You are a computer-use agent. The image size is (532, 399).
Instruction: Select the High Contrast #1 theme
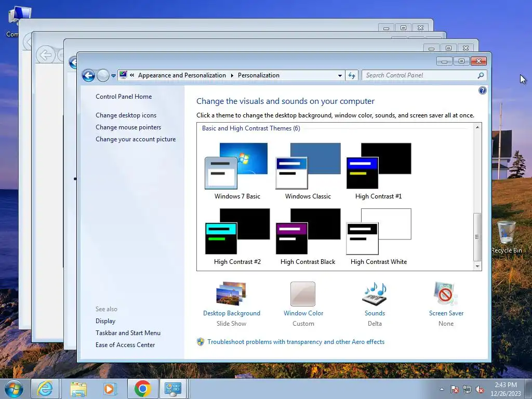click(x=378, y=171)
